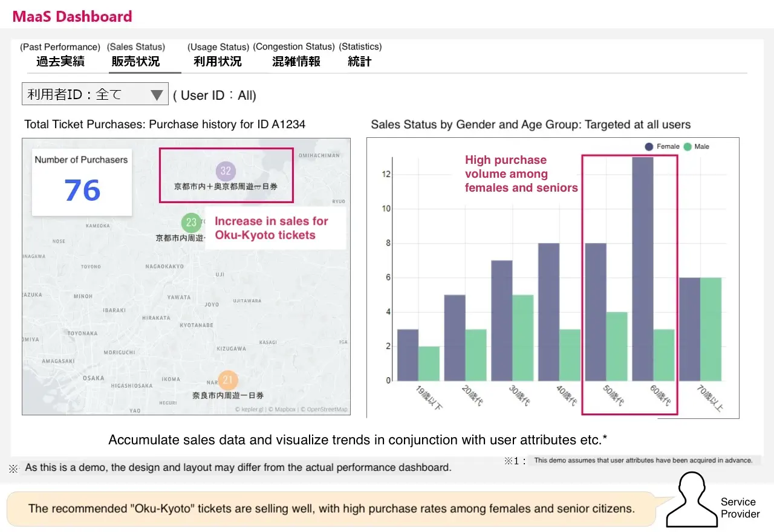Click the green 23 map cluster marker
This screenshot has height=532, width=774.
[192, 222]
